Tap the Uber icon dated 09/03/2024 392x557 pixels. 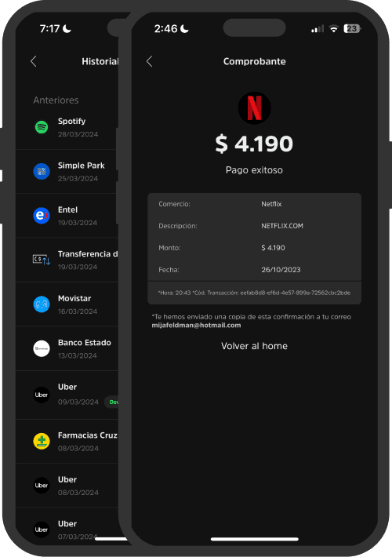tap(42, 395)
